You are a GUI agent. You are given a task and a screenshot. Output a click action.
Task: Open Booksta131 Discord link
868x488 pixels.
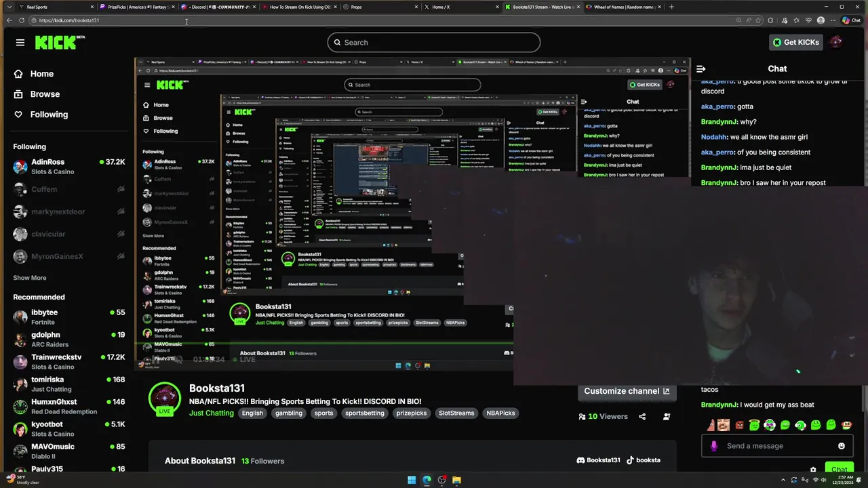[598, 460]
